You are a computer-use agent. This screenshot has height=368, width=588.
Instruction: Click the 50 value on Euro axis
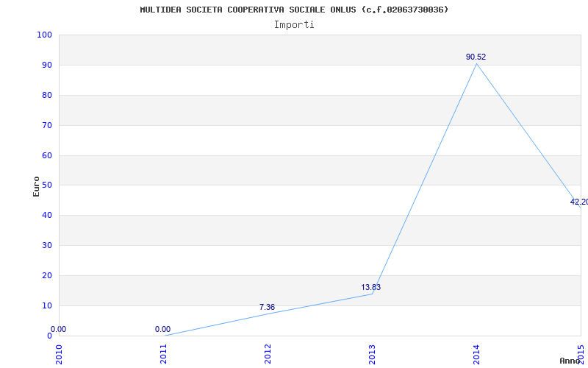click(47, 185)
